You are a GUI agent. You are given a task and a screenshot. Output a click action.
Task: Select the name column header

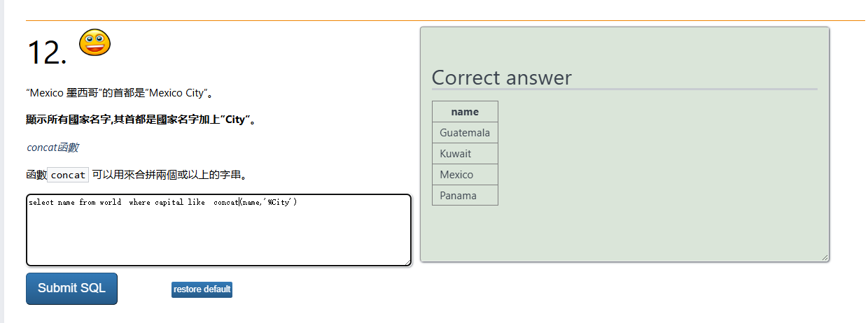(465, 112)
